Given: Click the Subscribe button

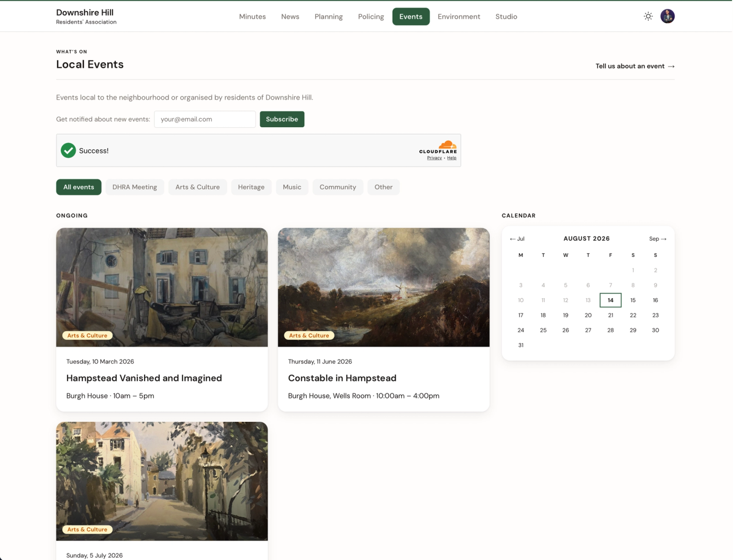Looking at the screenshot, I should (x=282, y=119).
